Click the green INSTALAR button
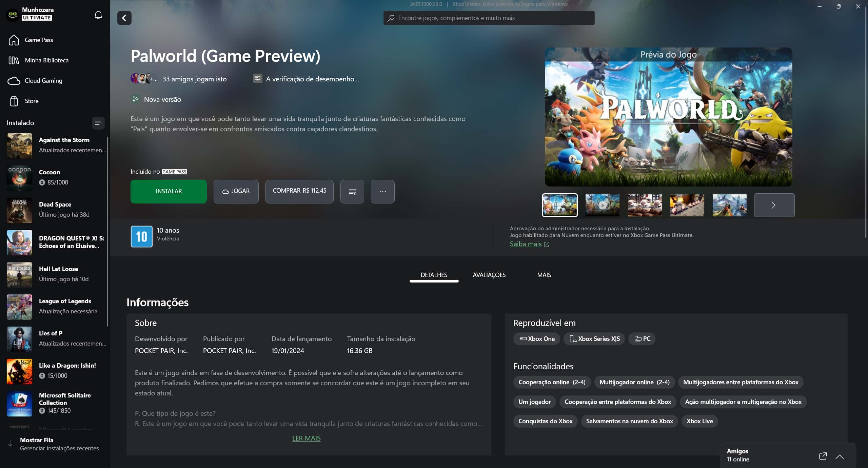The height and width of the screenshot is (468, 868). coord(169,192)
